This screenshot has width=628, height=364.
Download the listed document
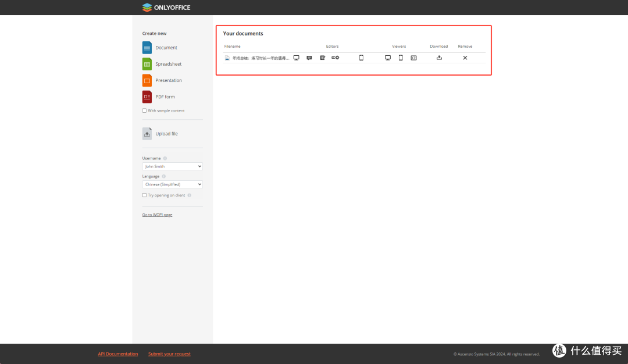click(439, 58)
